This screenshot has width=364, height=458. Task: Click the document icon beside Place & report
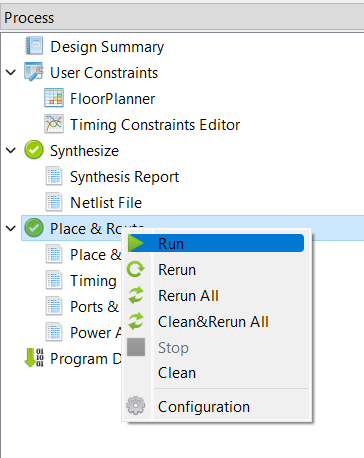54,254
